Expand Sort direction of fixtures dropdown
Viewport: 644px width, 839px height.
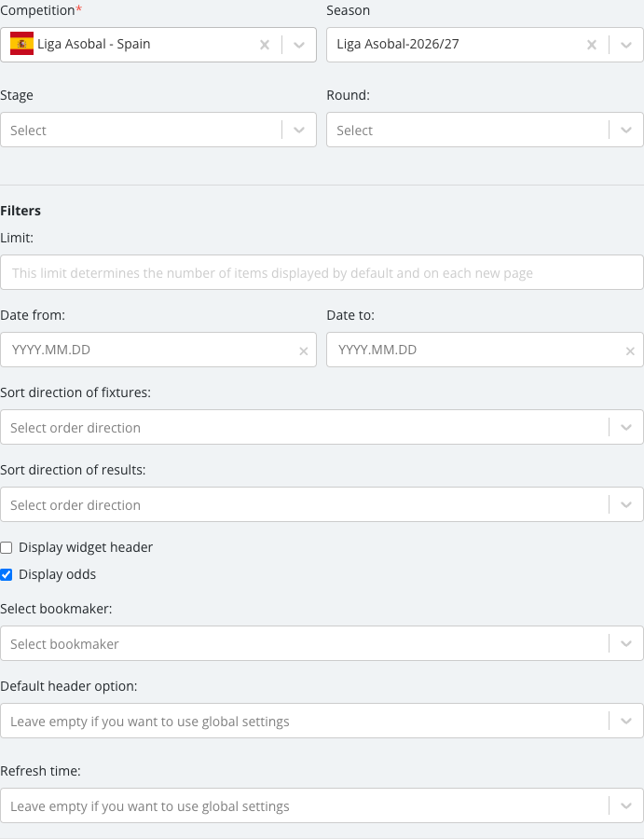[x=322, y=427]
